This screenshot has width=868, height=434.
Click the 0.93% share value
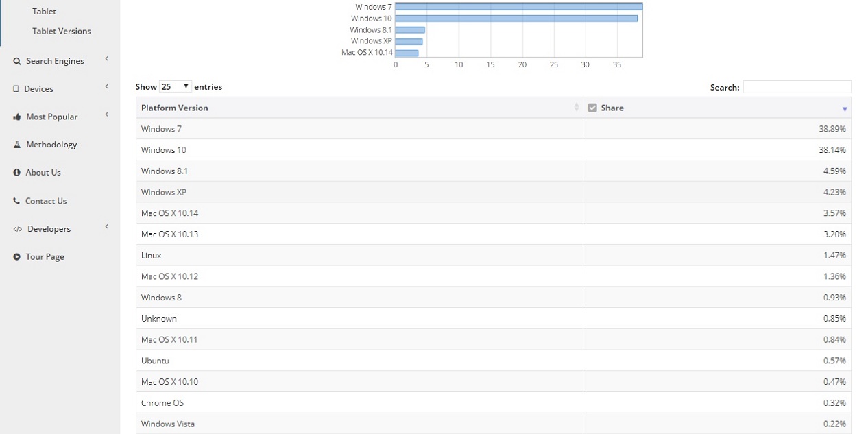coord(834,298)
